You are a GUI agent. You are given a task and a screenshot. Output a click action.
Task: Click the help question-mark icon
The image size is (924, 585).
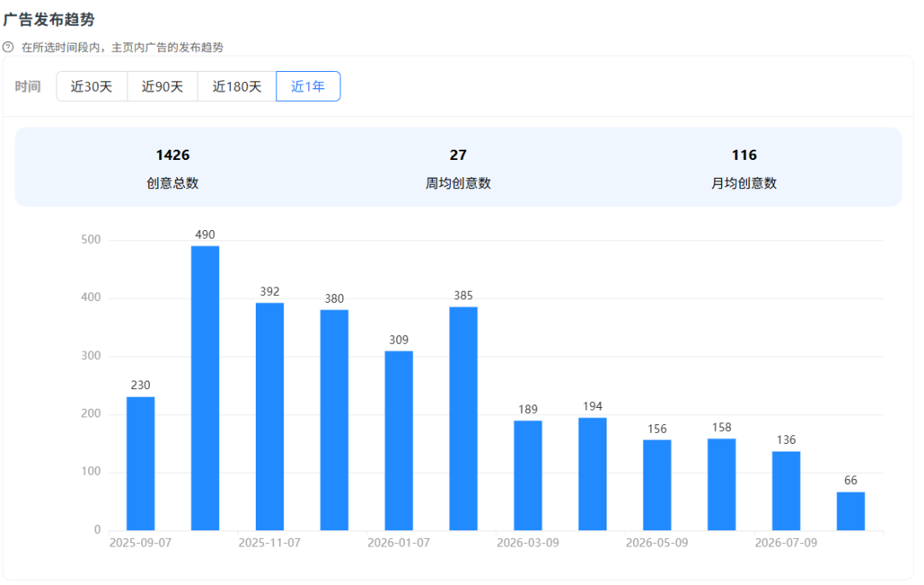[9, 47]
